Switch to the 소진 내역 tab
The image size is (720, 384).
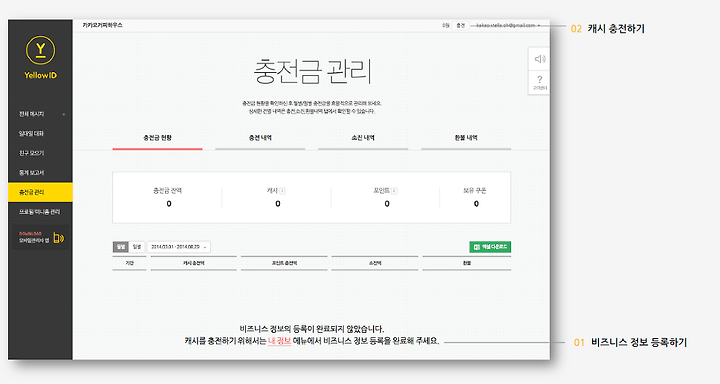(x=363, y=138)
